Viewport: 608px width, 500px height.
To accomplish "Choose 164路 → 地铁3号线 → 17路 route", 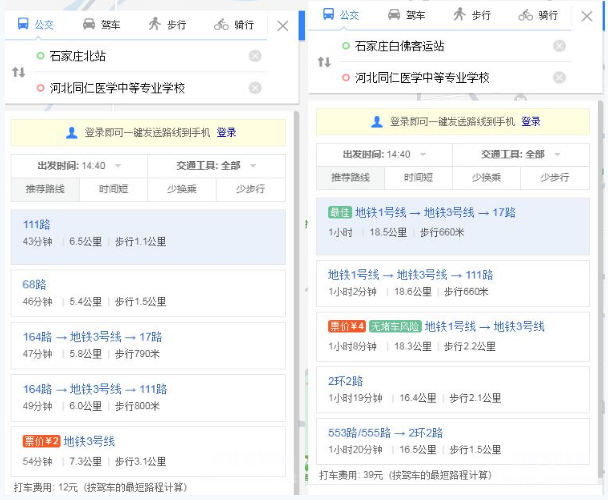I will [148, 346].
